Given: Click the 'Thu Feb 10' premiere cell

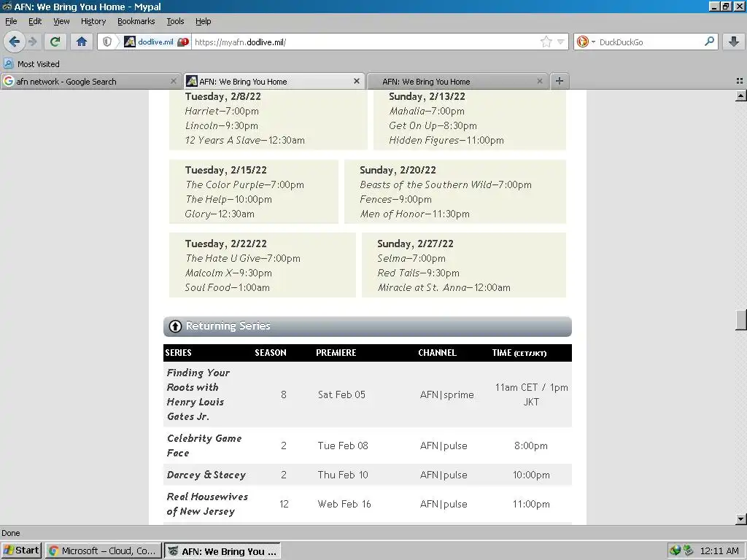Looking at the screenshot, I should tap(343, 475).
